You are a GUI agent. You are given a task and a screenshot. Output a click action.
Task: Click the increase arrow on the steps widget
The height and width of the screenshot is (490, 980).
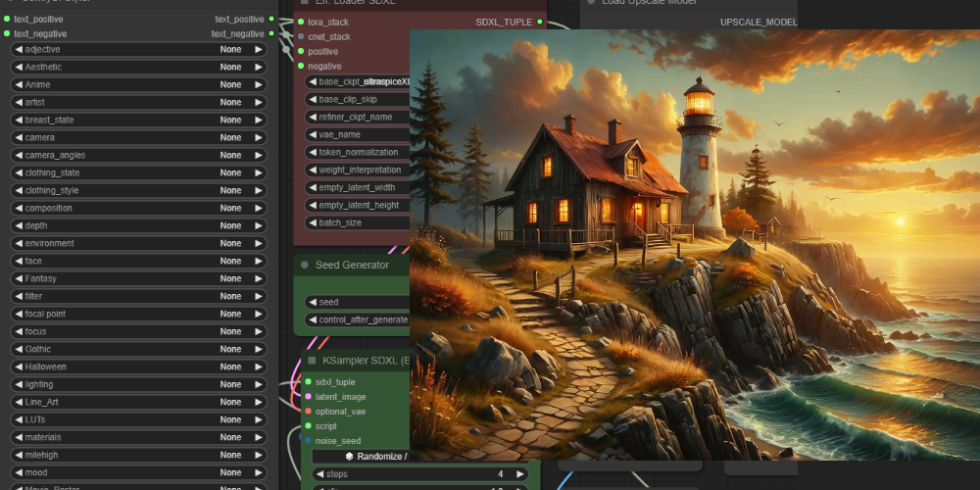click(x=519, y=474)
